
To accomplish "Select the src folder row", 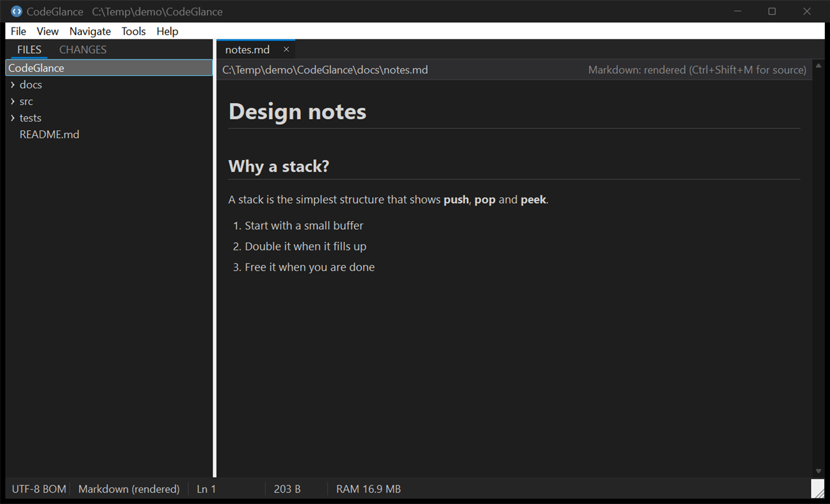I will pos(109,101).
